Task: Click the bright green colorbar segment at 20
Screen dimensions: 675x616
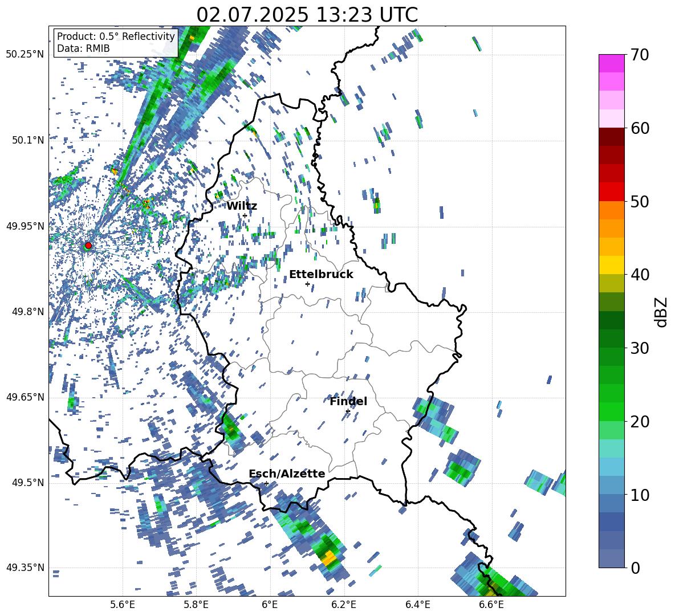Action: coord(611,411)
